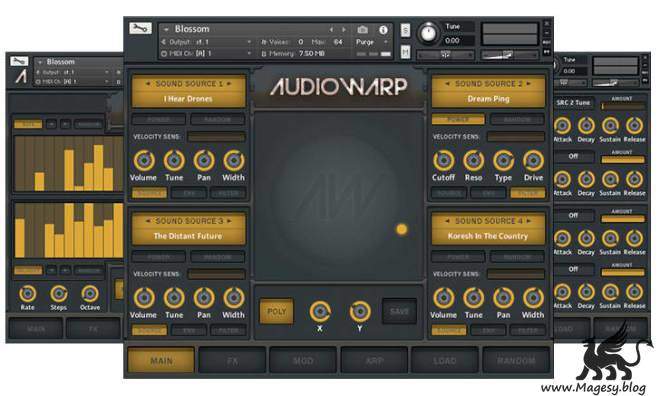This screenshot has height=396, width=660.
Task: Open the ARP tab
Action: [374, 361]
